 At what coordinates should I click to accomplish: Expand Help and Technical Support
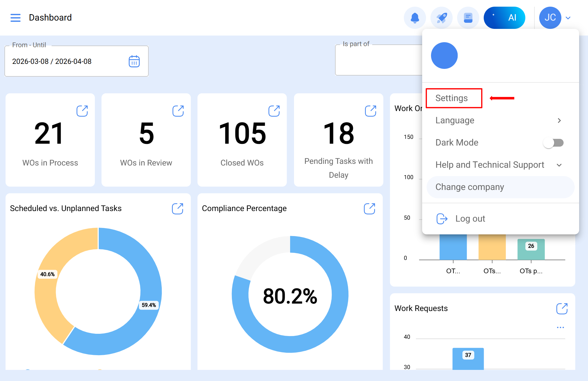point(559,165)
